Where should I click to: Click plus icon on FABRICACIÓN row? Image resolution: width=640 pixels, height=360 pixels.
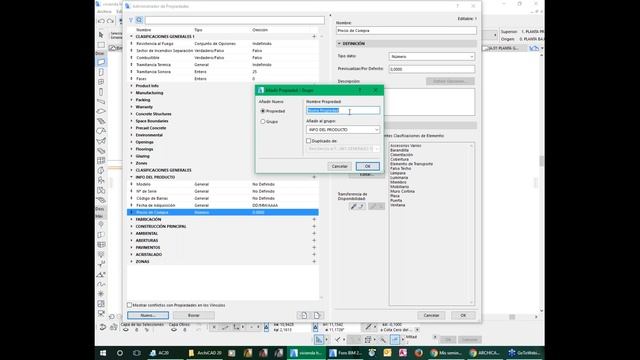314,219
